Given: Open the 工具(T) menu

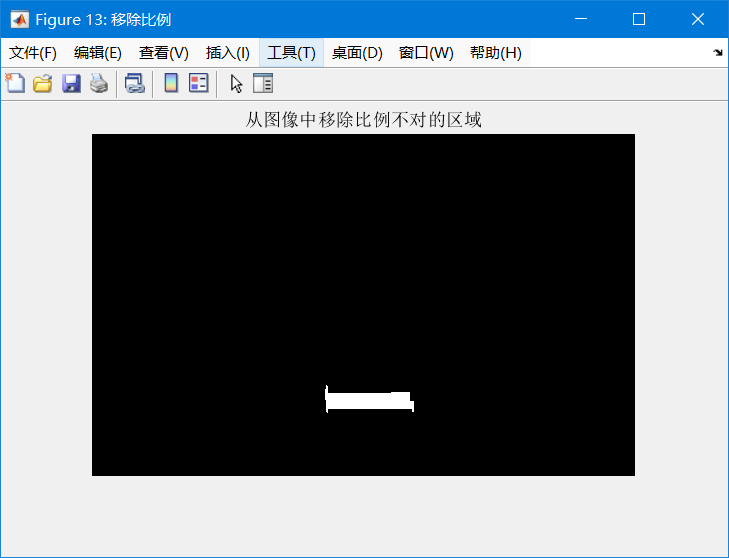Looking at the screenshot, I should click(x=292, y=53).
